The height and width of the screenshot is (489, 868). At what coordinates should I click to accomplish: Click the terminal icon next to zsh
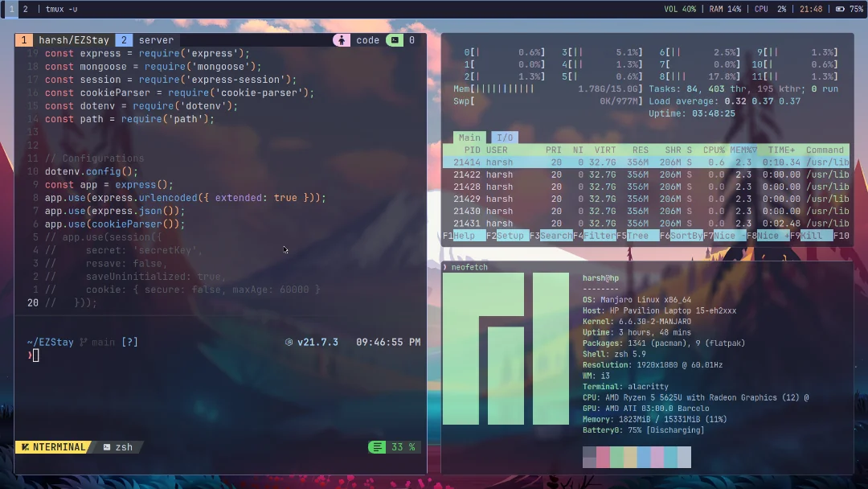point(107,447)
